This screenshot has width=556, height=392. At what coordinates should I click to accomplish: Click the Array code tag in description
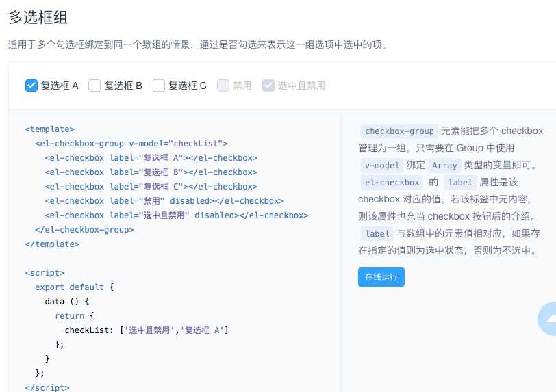[444, 165]
